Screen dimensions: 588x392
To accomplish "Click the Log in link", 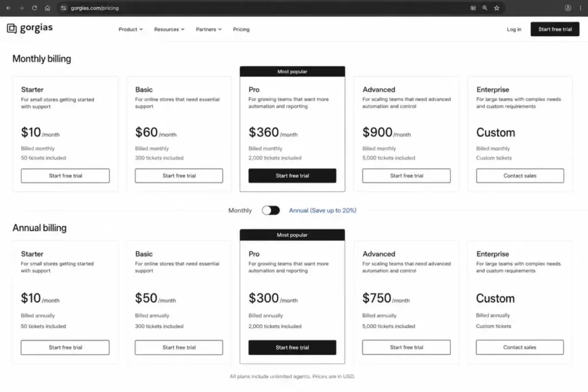I will tap(514, 29).
